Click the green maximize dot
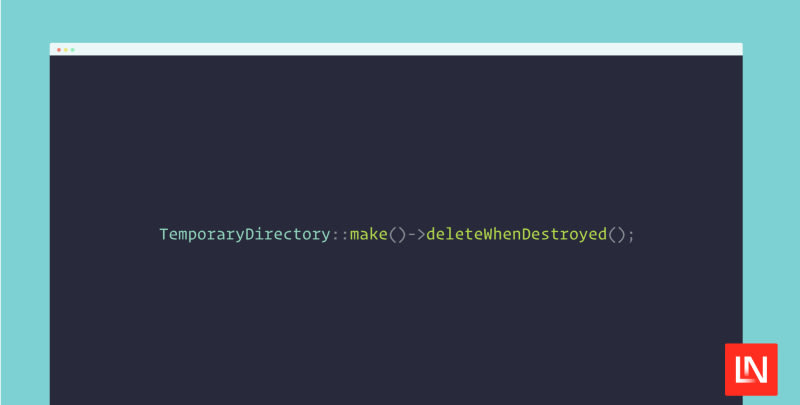800x405 pixels. click(x=72, y=49)
